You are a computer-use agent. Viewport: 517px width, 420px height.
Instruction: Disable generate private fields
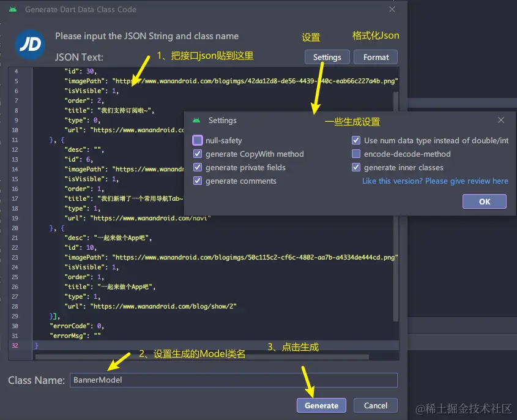click(x=196, y=167)
